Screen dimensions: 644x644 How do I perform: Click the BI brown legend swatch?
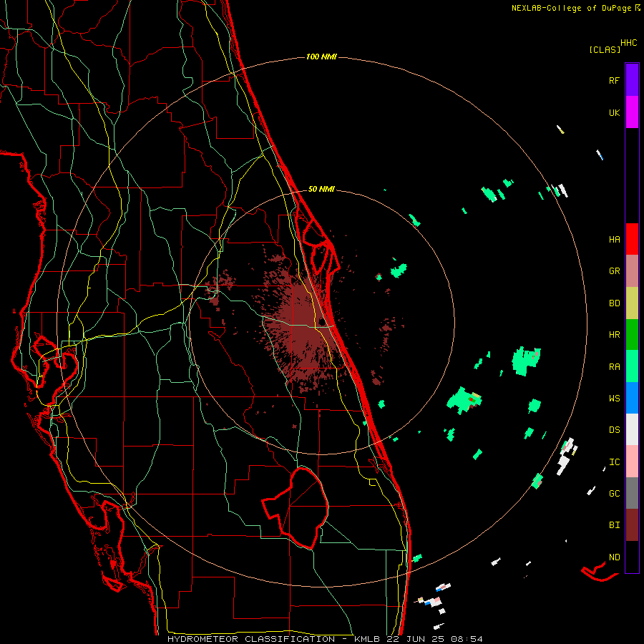[x=632, y=525]
